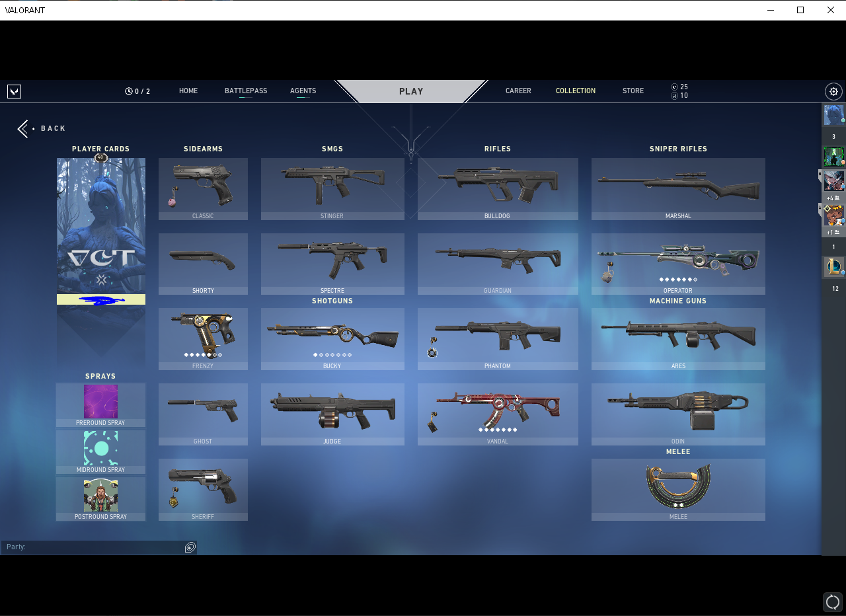Viewport: 846px width, 616px height.
Task: Click the Radianite Points balance showing 10
Action: click(x=679, y=95)
